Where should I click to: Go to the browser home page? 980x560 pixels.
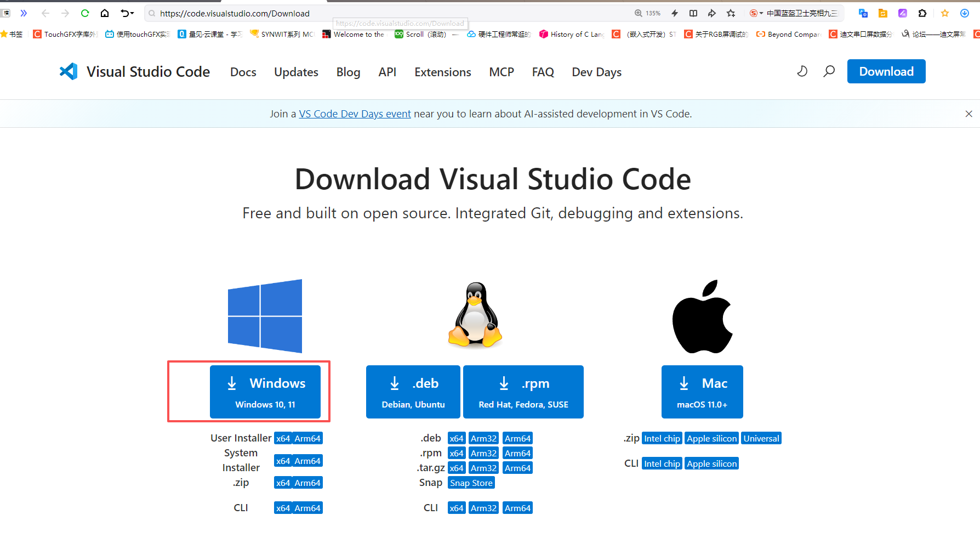click(x=104, y=13)
